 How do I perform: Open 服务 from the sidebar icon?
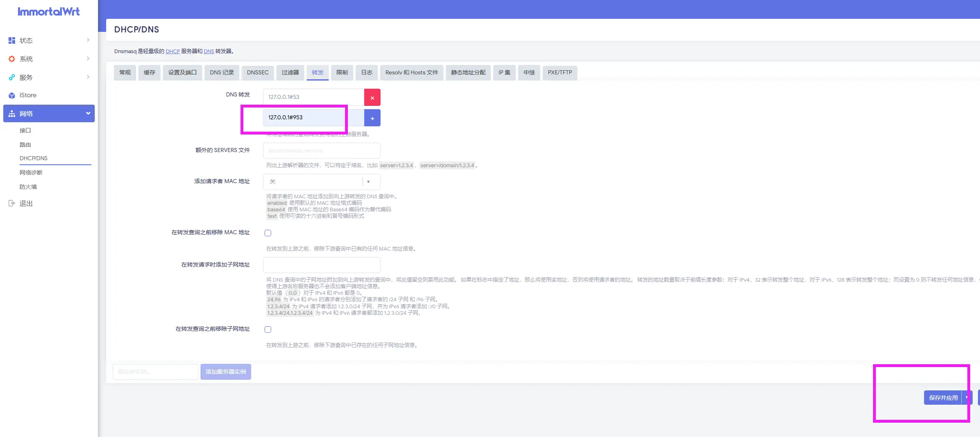pyautogui.click(x=11, y=77)
